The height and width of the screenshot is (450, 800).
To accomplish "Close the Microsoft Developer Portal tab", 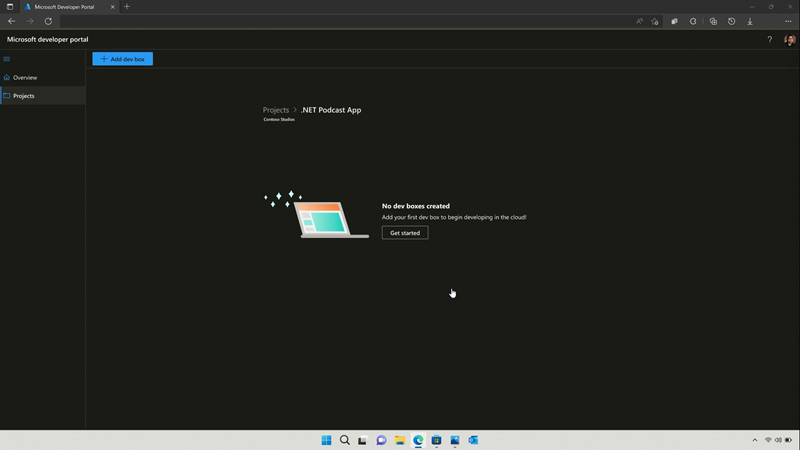I will (x=113, y=7).
